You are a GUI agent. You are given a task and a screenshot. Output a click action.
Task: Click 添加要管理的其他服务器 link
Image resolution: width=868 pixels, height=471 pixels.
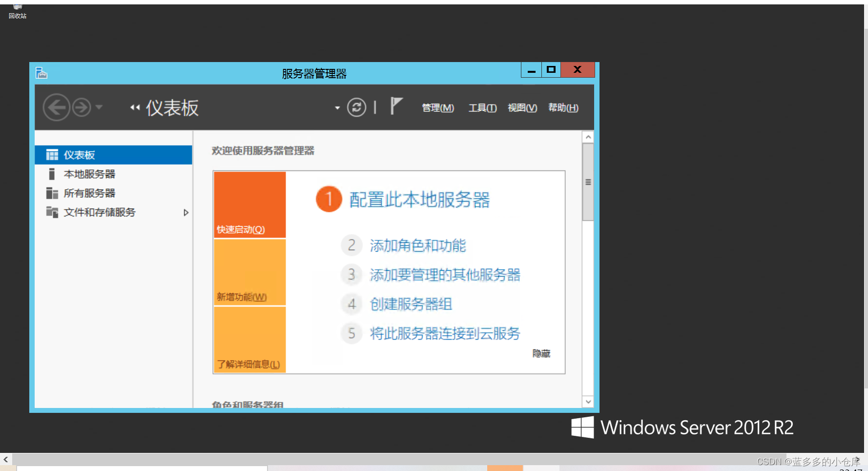[x=445, y=275]
